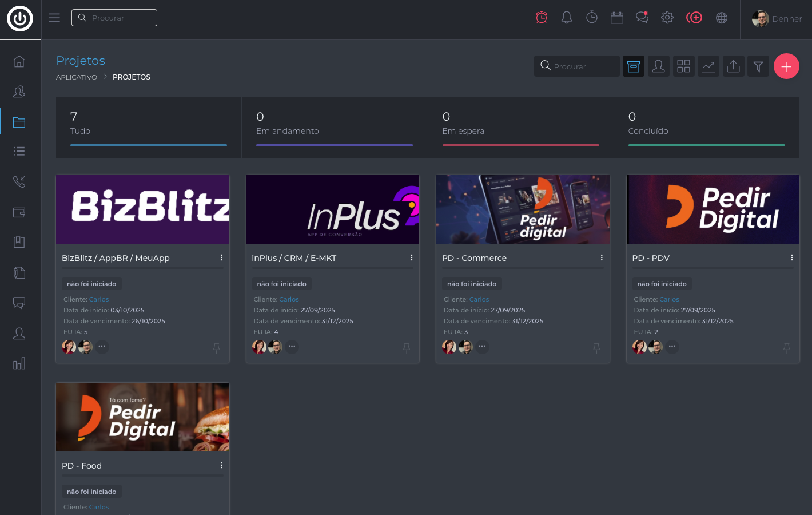The height and width of the screenshot is (515, 812).
Task: Click the globe language icon
Action: coord(722,18)
